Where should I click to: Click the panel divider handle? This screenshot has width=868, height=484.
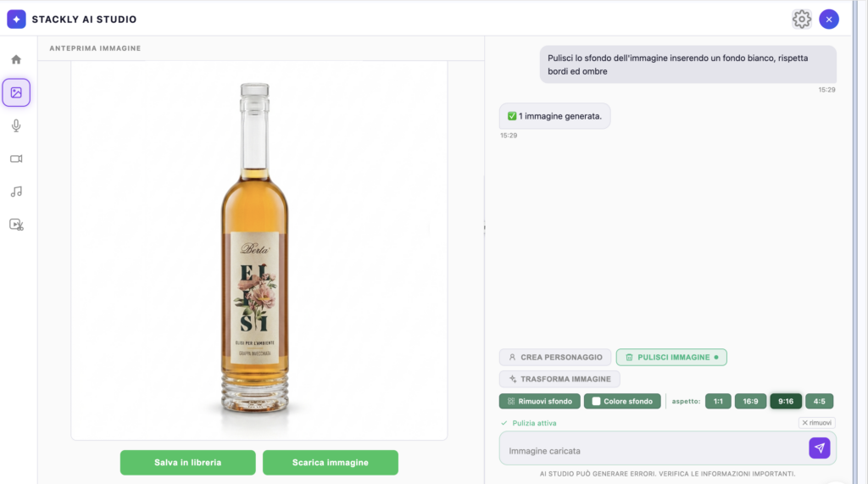(x=484, y=228)
